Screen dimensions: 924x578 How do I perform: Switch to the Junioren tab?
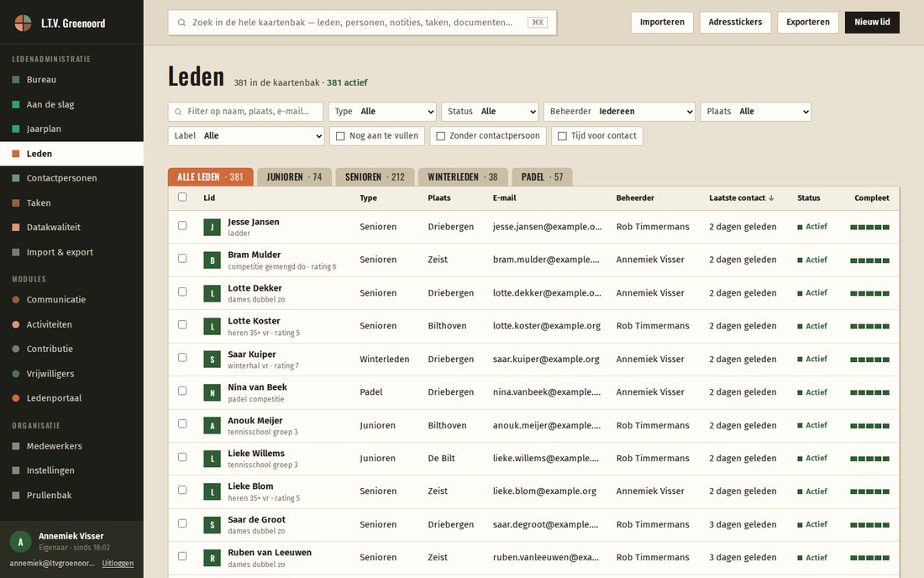(294, 176)
